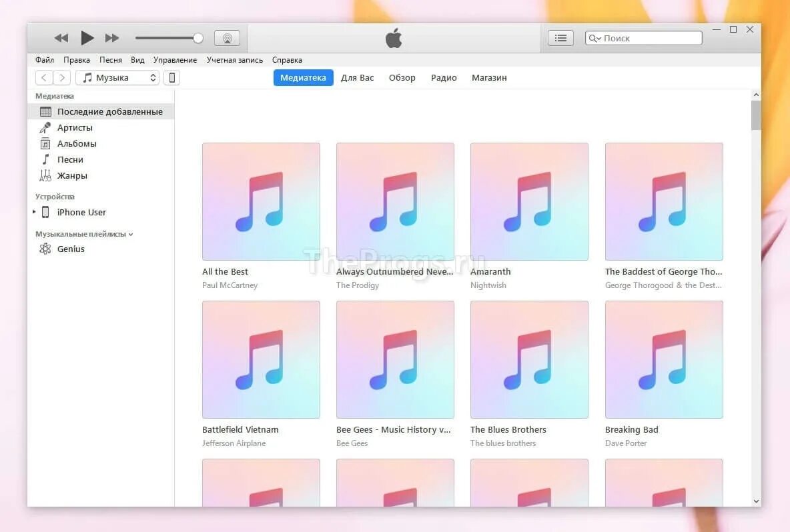Click the Apple logo in the display
Screen dimensions: 790x532
coord(394,38)
